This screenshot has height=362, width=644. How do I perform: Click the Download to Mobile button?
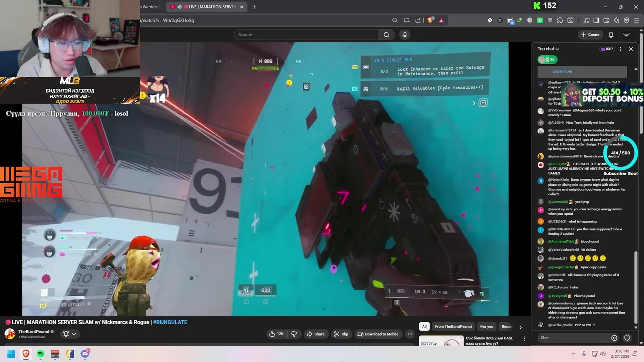[x=378, y=334]
